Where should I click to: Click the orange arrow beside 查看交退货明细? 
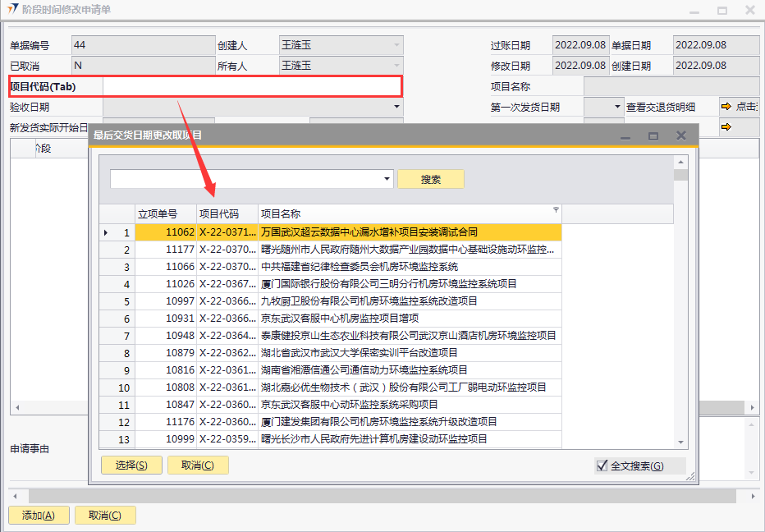pyautogui.click(x=726, y=107)
